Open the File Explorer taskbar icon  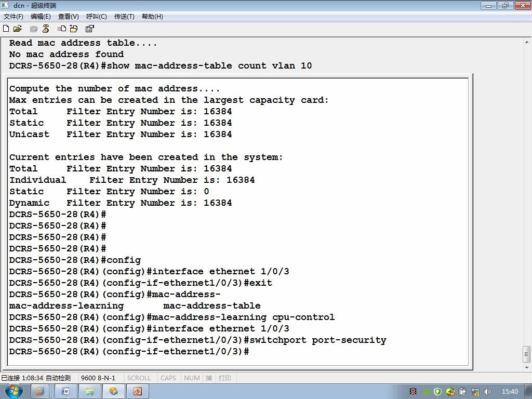point(89,392)
